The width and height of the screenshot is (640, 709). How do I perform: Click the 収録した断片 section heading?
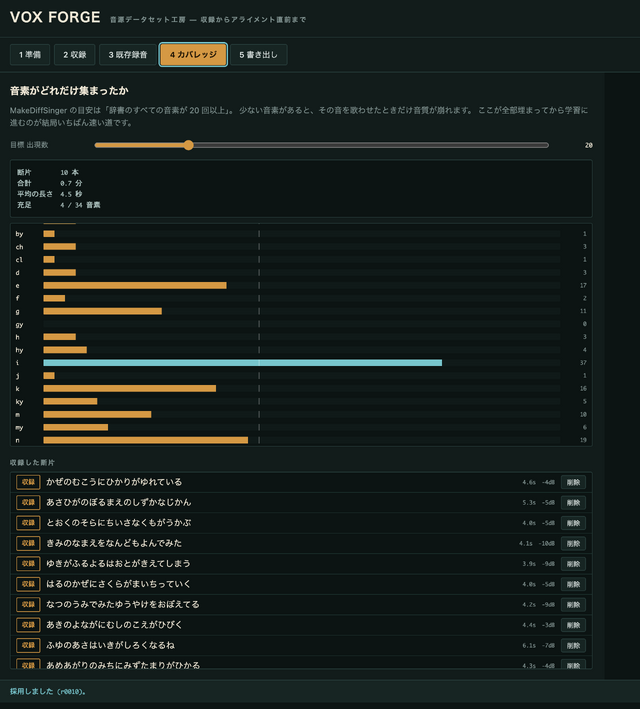[32, 463]
